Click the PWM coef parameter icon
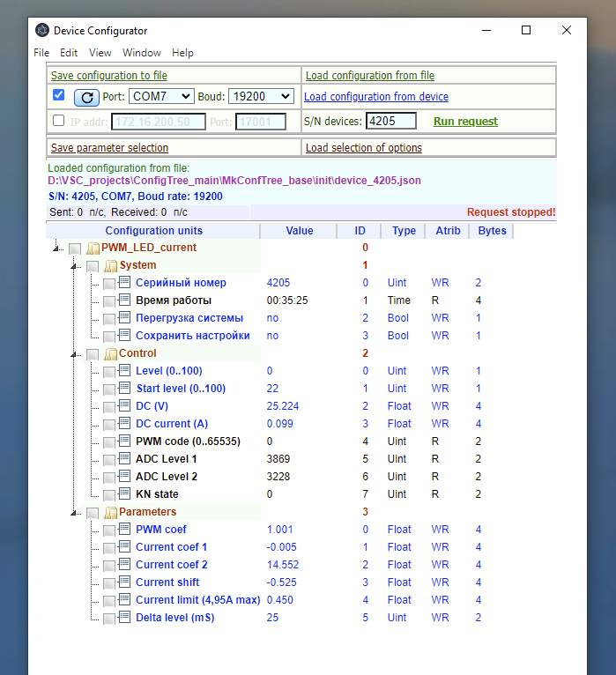 [x=124, y=529]
